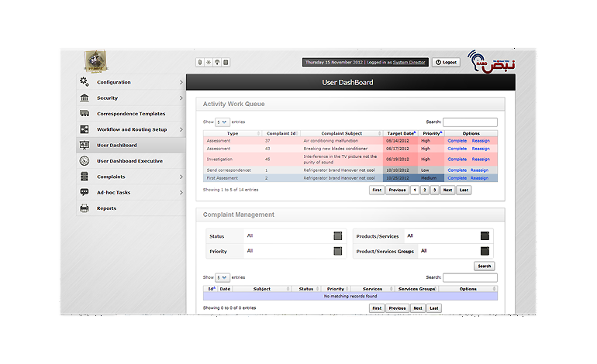Screen dimensions: 597x364
Task: Click the Security building icon
Action: coord(85,98)
